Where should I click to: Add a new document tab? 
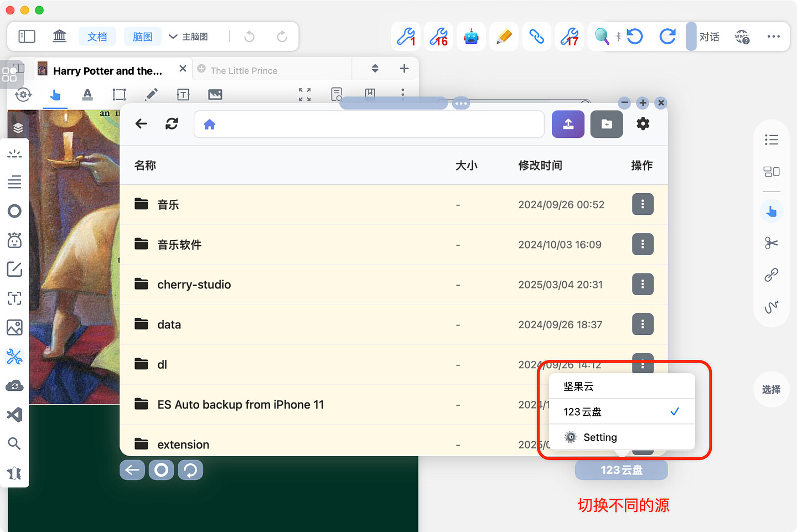point(404,68)
